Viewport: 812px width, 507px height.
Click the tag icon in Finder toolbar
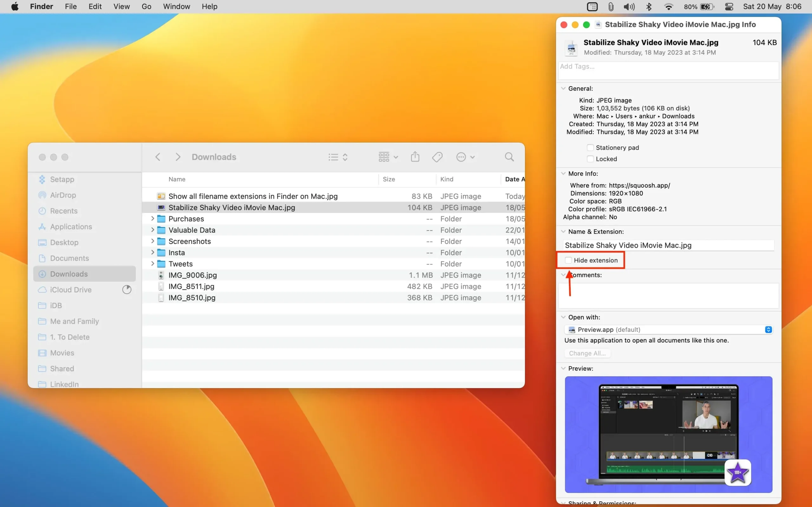(x=437, y=157)
